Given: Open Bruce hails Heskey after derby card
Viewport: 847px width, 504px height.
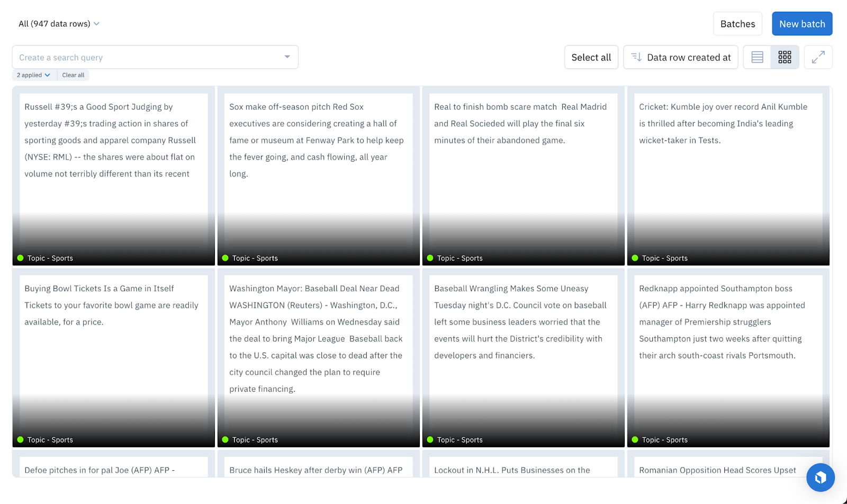Looking at the screenshot, I should click(x=319, y=464).
